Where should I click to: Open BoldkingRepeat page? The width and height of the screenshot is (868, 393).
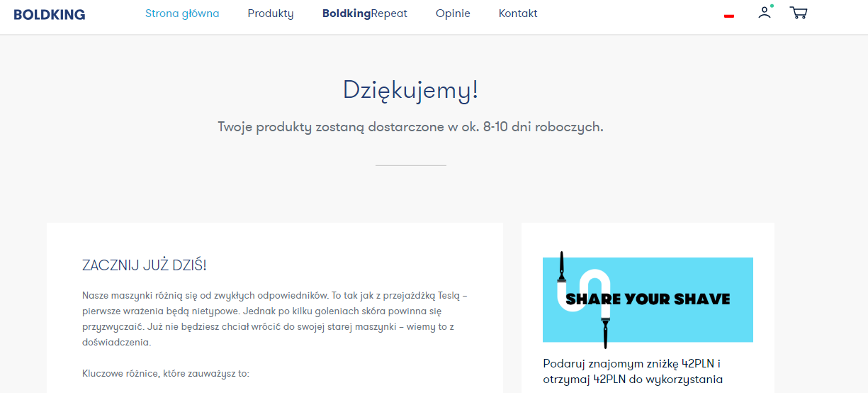coord(365,13)
